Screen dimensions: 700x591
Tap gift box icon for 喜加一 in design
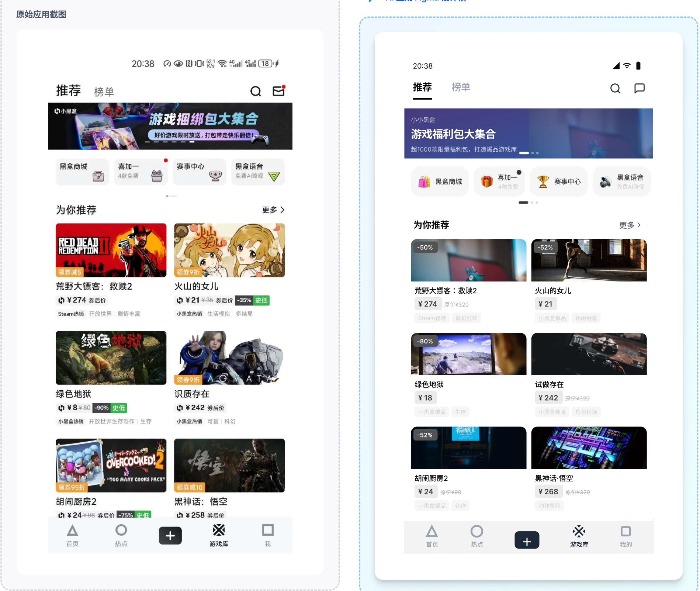[x=487, y=182]
